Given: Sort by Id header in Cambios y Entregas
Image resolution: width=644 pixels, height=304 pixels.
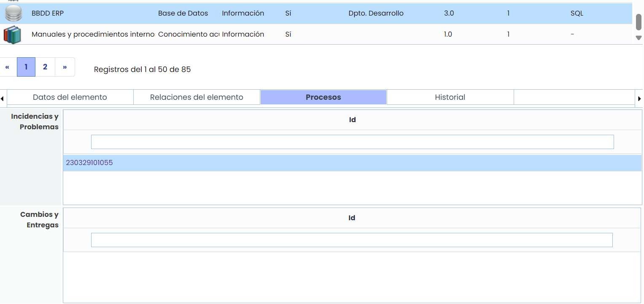Looking at the screenshot, I should click(x=351, y=218).
